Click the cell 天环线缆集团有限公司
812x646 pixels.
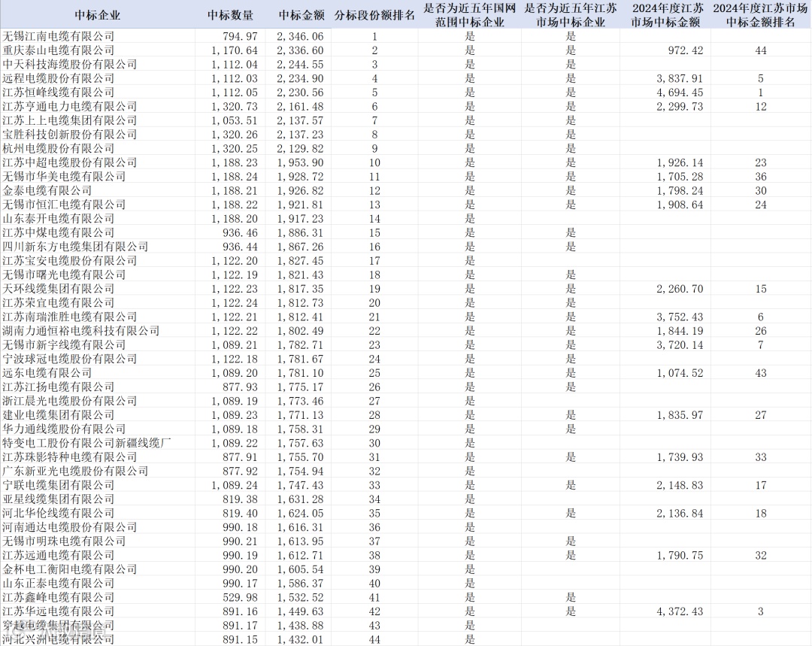(59, 289)
